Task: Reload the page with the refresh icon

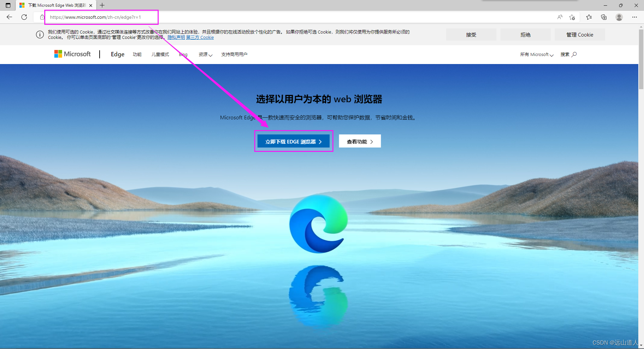Action: pos(24,17)
